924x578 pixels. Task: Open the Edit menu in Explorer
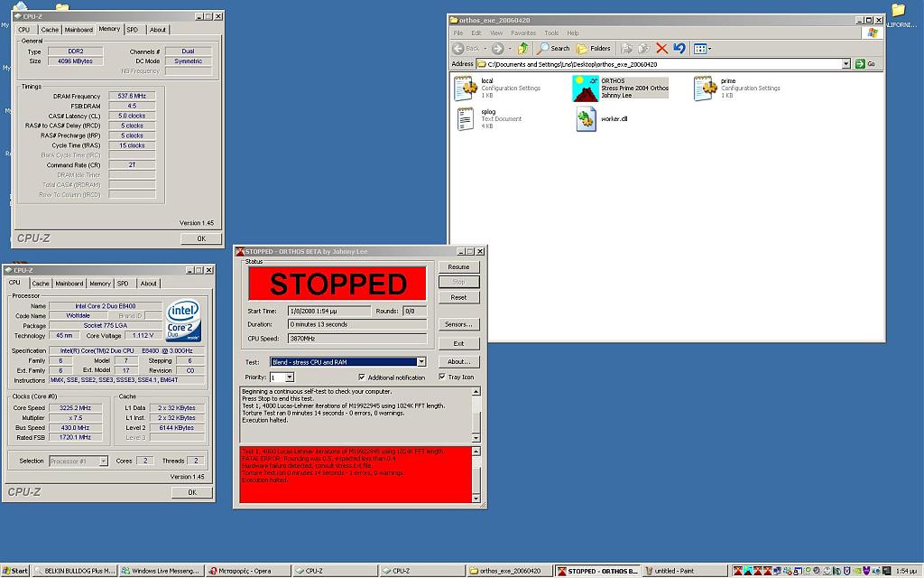pos(476,33)
